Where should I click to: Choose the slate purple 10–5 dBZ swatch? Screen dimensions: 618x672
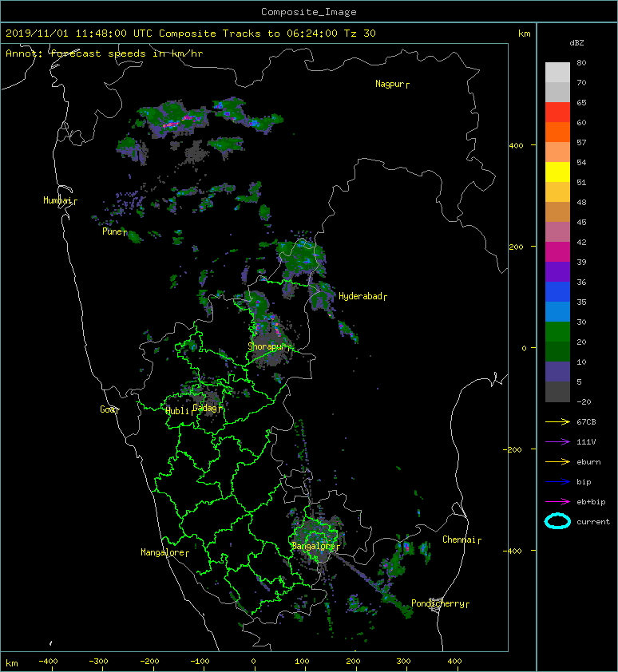pyautogui.click(x=557, y=371)
